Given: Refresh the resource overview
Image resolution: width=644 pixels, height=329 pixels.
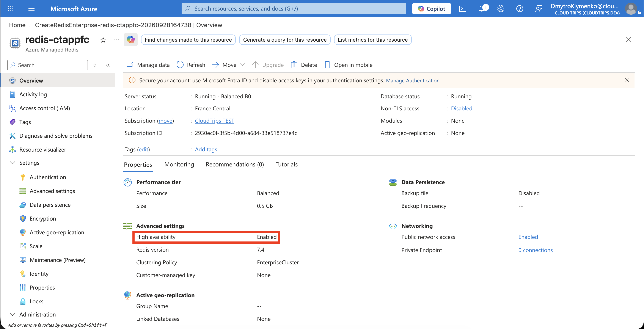Looking at the screenshot, I should click(191, 65).
